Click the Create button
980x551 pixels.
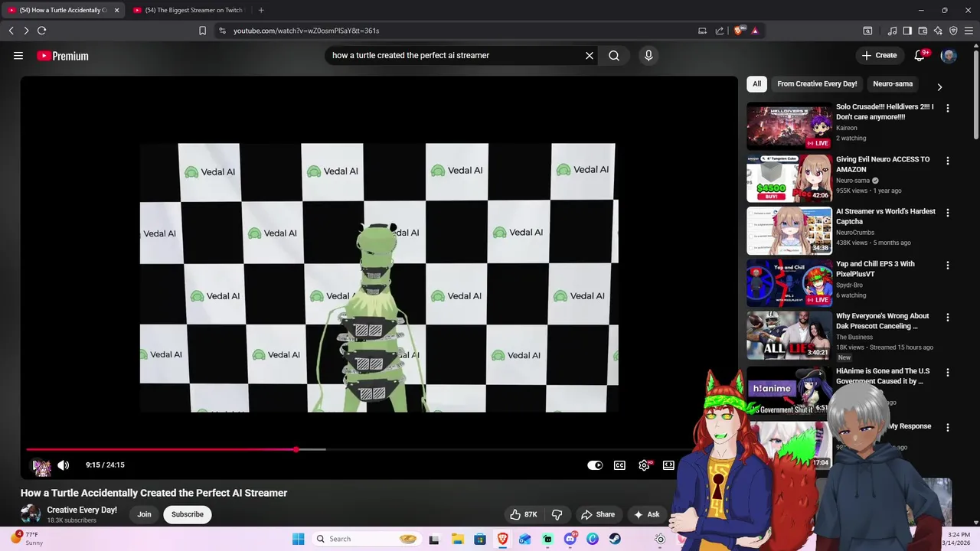[879, 56]
